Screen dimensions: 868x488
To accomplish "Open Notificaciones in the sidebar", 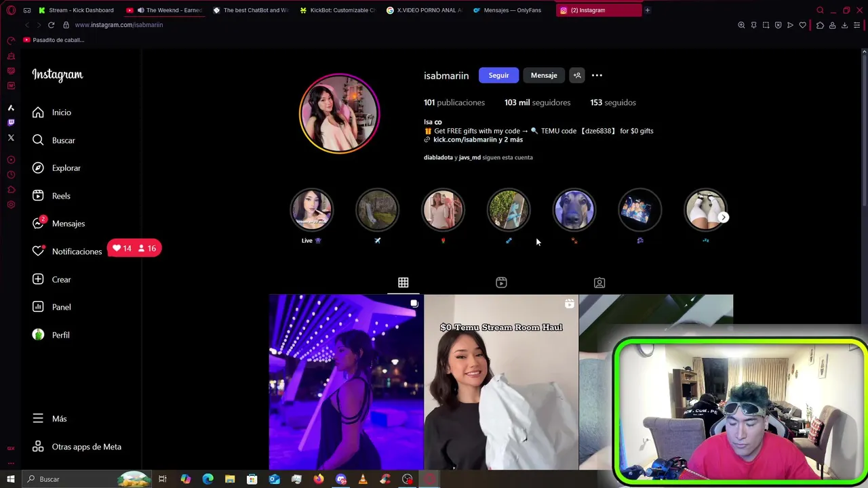I will 67,251.
